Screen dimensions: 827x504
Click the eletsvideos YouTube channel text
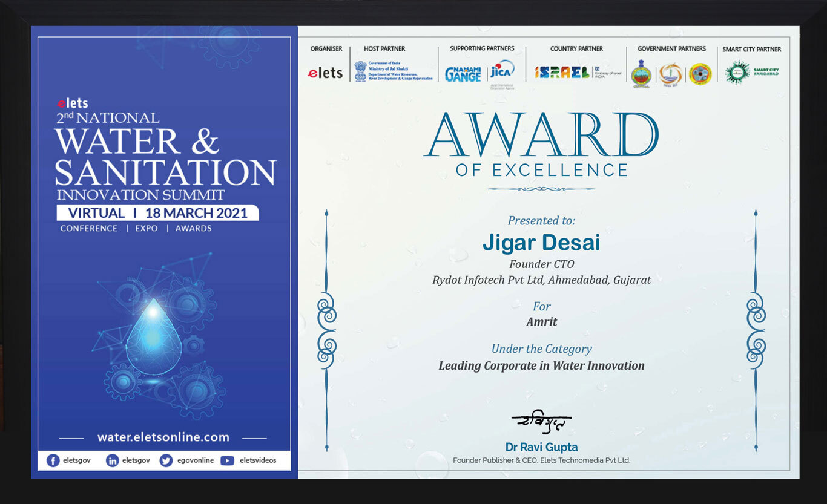click(x=258, y=460)
